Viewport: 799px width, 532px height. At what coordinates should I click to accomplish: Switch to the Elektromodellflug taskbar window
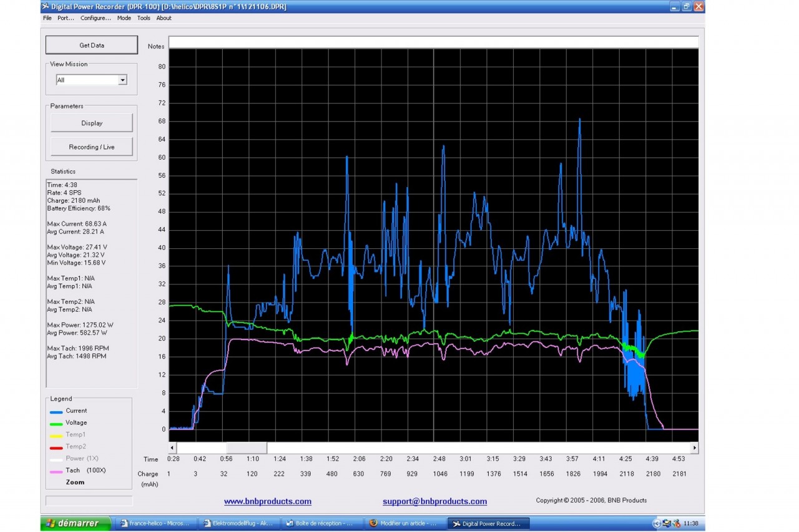coord(239,523)
